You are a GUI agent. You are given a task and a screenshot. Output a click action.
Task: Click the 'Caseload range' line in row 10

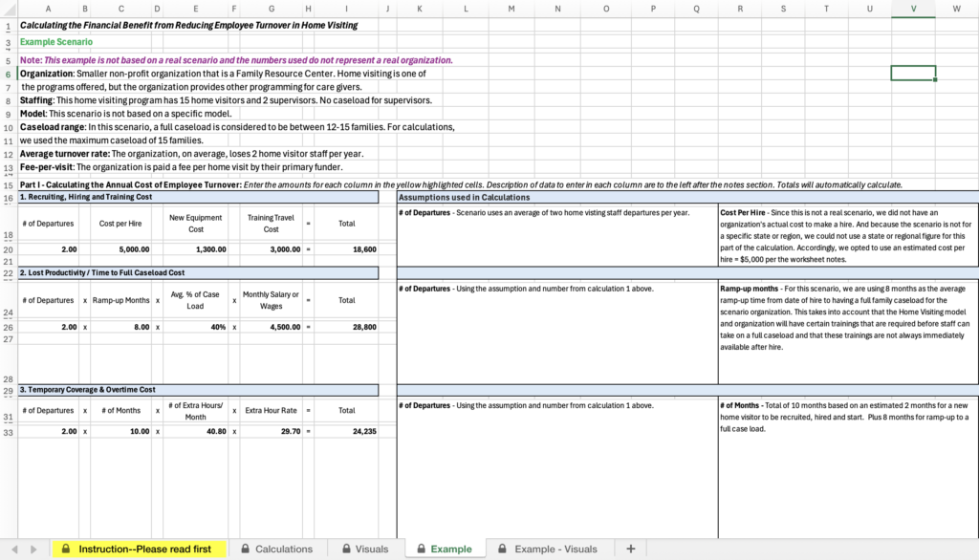(237, 127)
